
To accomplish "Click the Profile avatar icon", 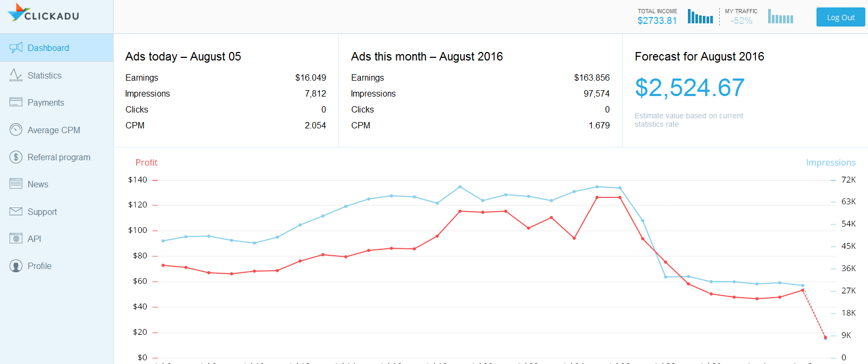I will [16, 266].
